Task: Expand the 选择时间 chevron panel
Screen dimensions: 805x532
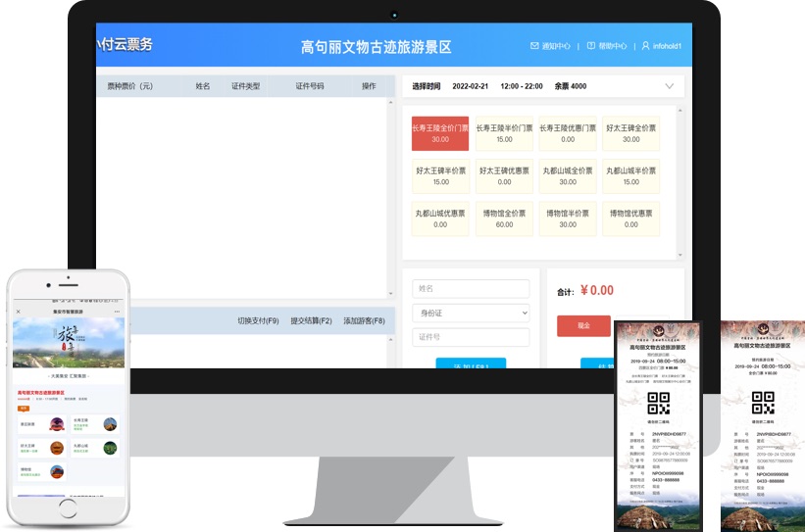Action: coord(669,86)
